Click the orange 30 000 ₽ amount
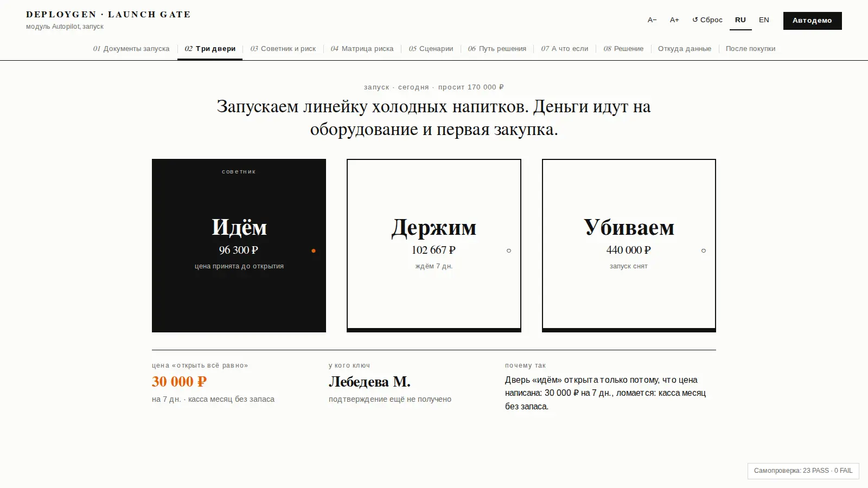 179,382
